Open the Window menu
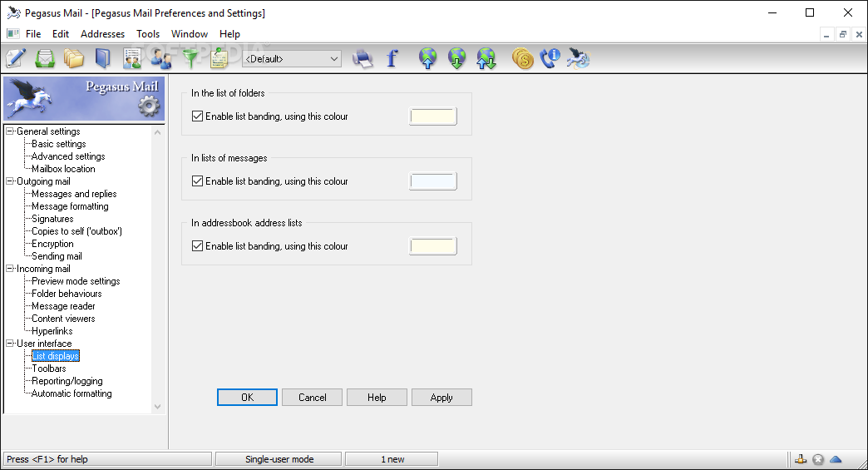This screenshot has width=868, height=470. point(190,34)
